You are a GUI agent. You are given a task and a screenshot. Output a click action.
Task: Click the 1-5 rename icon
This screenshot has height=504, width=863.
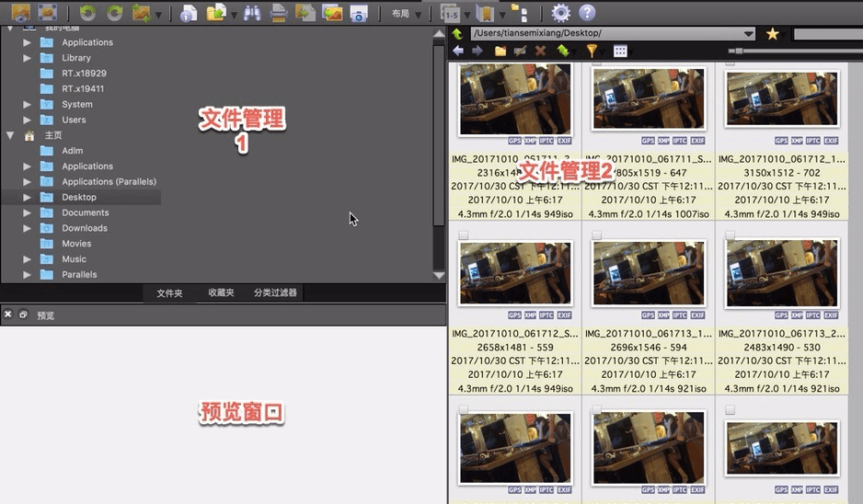click(451, 13)
